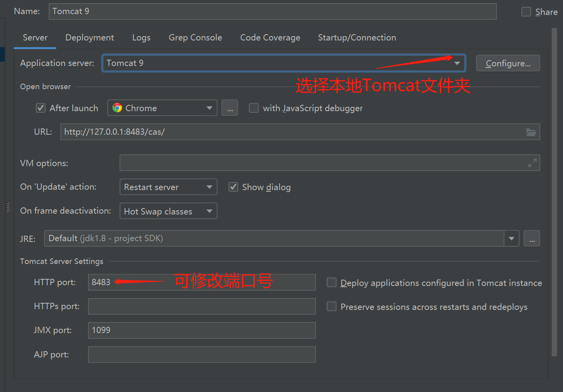Open the Application server dropdown
563x392 pixels.
click(x=457, y=63)
